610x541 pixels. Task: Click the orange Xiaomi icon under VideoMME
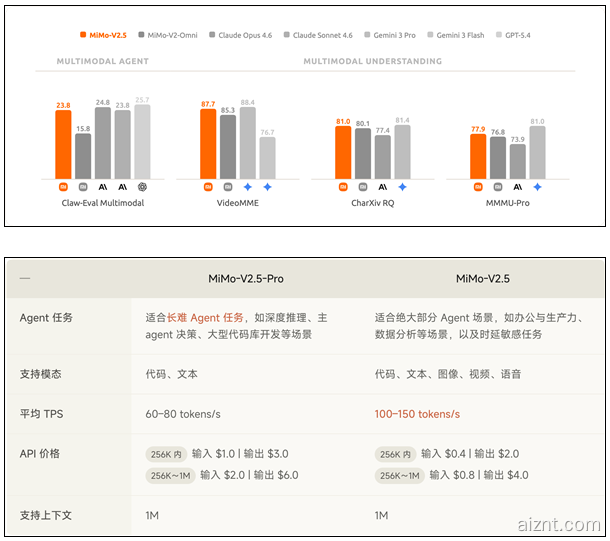(x=208, y=186)
